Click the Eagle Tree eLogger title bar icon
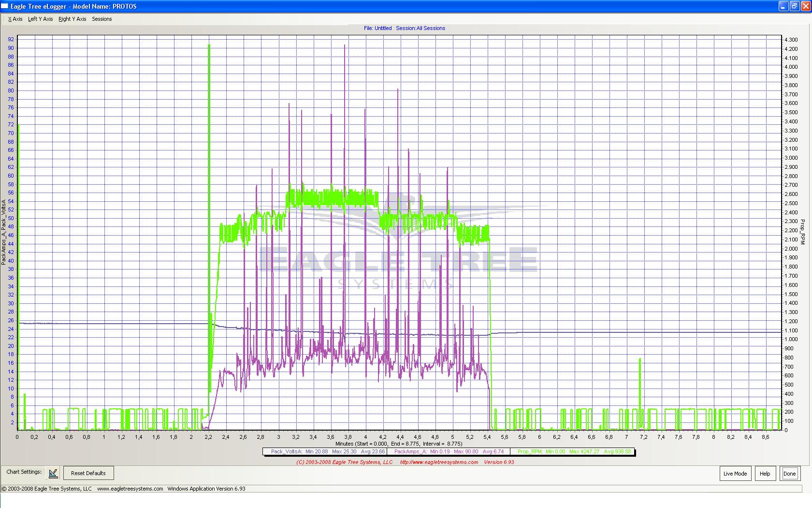 click(5, 6)
